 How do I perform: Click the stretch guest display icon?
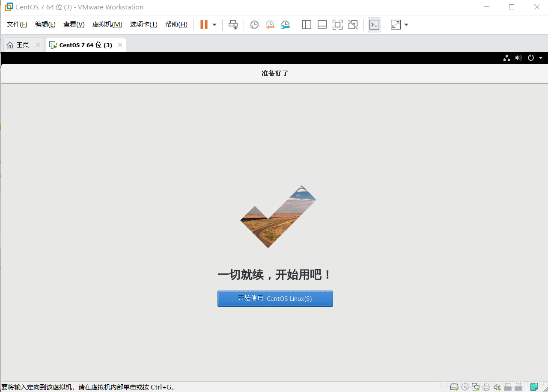396,25
